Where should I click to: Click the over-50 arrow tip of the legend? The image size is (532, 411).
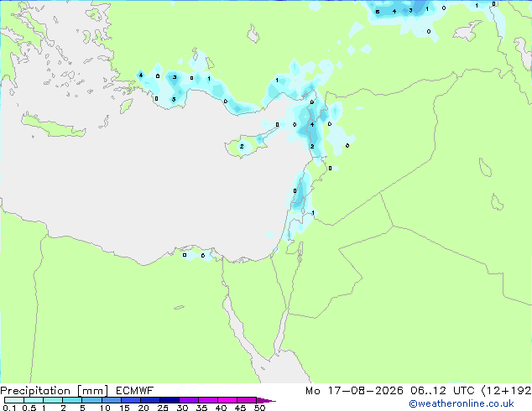click(266, 400)
